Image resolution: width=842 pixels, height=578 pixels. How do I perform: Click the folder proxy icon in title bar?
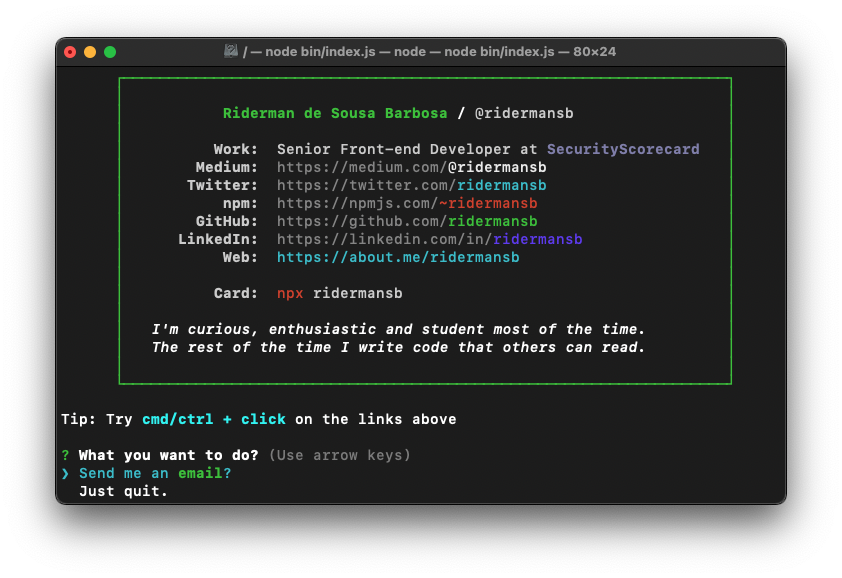(231, 52)
